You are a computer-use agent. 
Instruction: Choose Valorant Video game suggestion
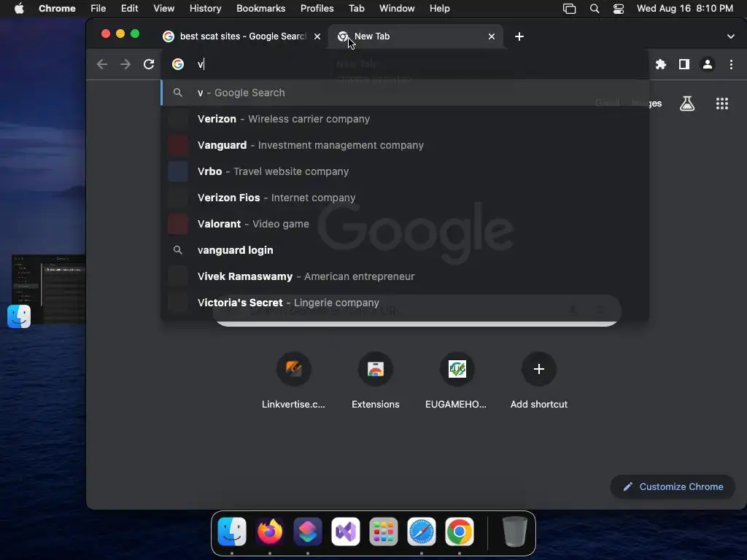pyautogui.click(x=405, y=224)
